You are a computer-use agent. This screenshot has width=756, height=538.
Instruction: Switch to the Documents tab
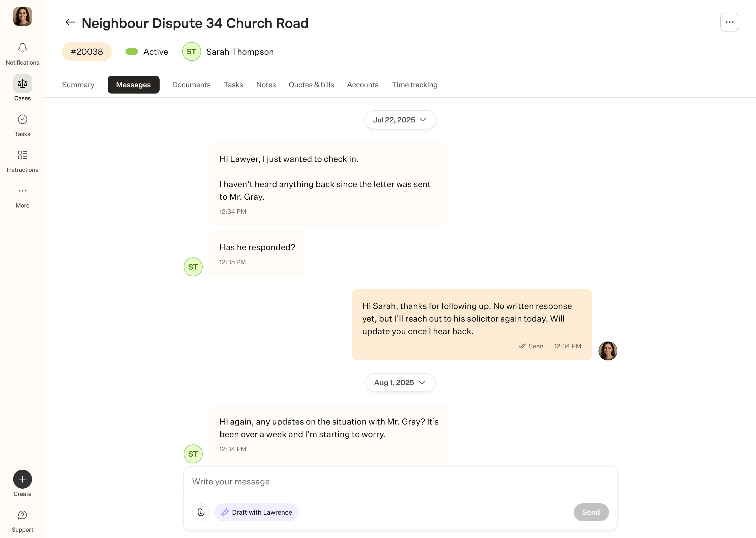point(191,85)
